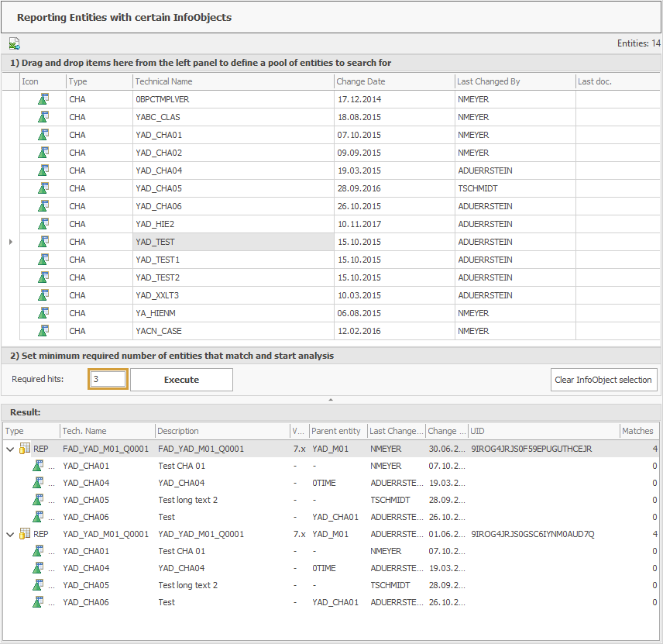
Task: Click the Excel export icon above the entity list
Action: 14,43
